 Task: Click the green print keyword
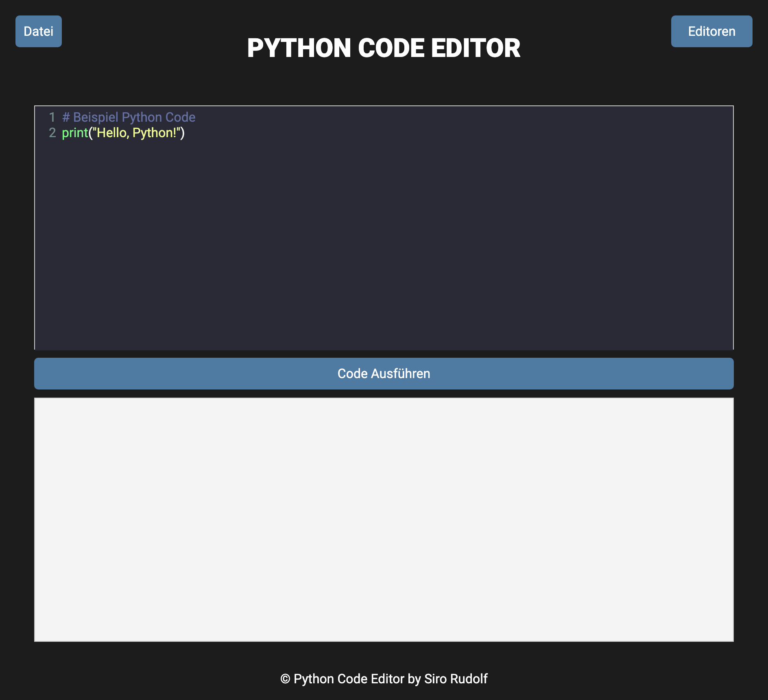coord(75,133)
